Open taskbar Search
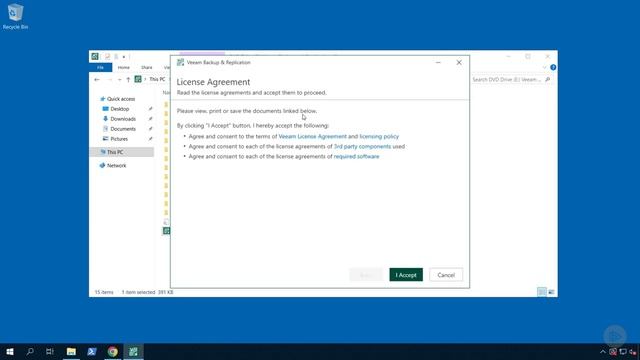 (30, 351)
